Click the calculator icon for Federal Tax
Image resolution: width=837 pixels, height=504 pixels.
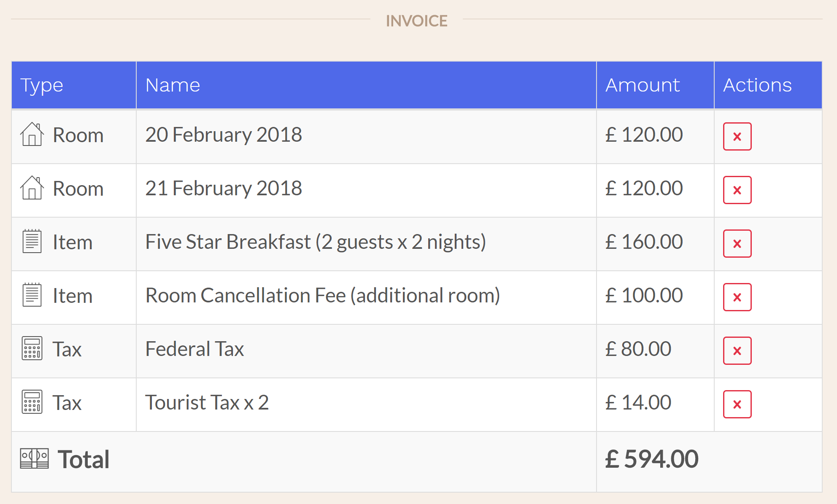[x=32, y=348]
